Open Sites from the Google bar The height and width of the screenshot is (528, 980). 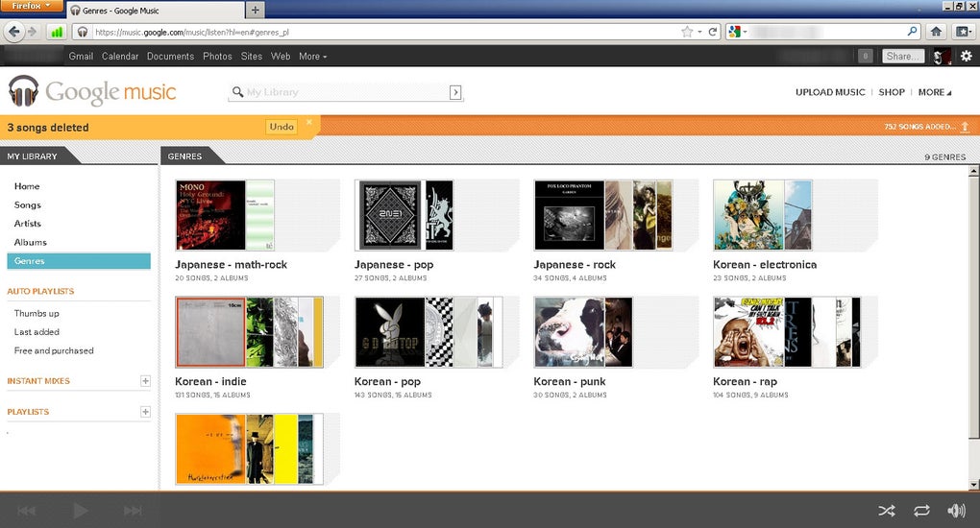(252, 56)
